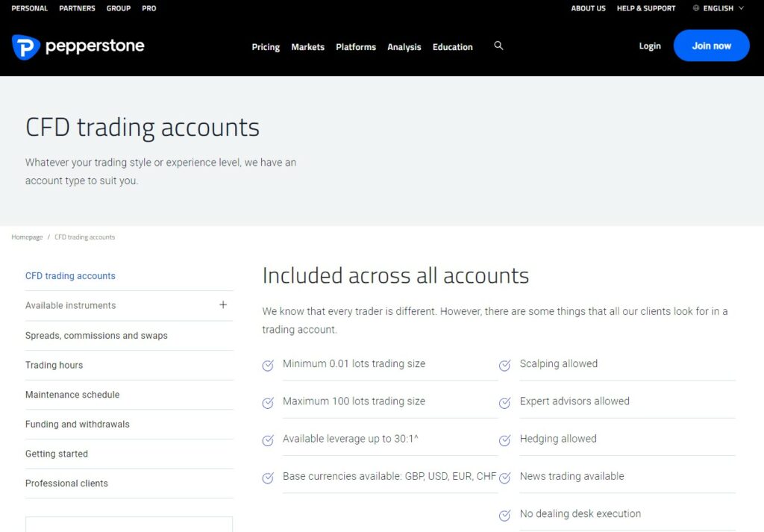Open Help & Support link

646,8
